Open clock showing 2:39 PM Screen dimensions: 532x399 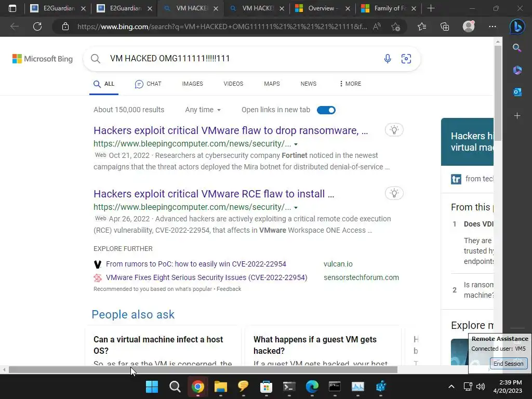coord(508,387)
